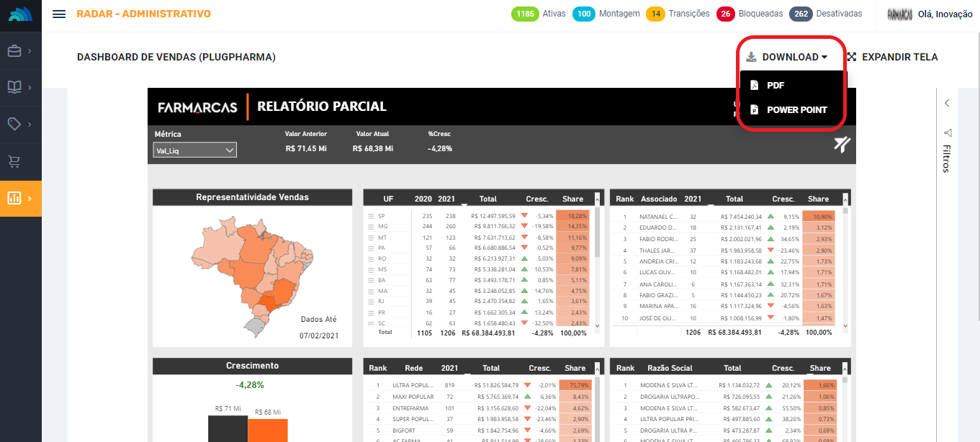
Task: Open the book icon sidebar section
Action: coord(15,88)
